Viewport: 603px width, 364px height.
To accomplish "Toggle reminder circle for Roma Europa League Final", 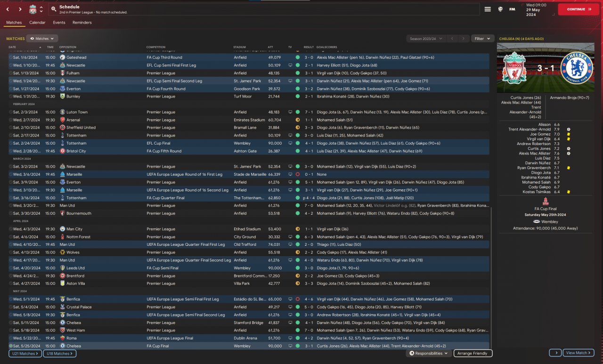I will point(11,338).
